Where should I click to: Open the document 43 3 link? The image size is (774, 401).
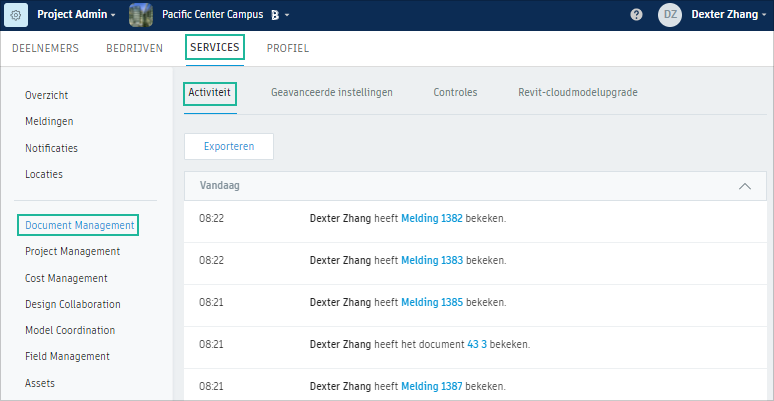click(x=477, y=344)
